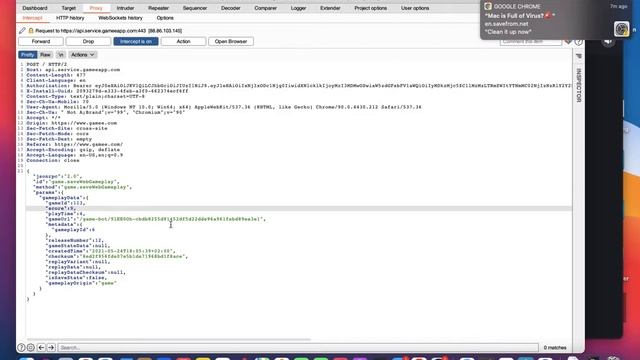Click the Authorization Bearer header line
The width and height of the screenshot is (640, 360).
coord(299,86)
